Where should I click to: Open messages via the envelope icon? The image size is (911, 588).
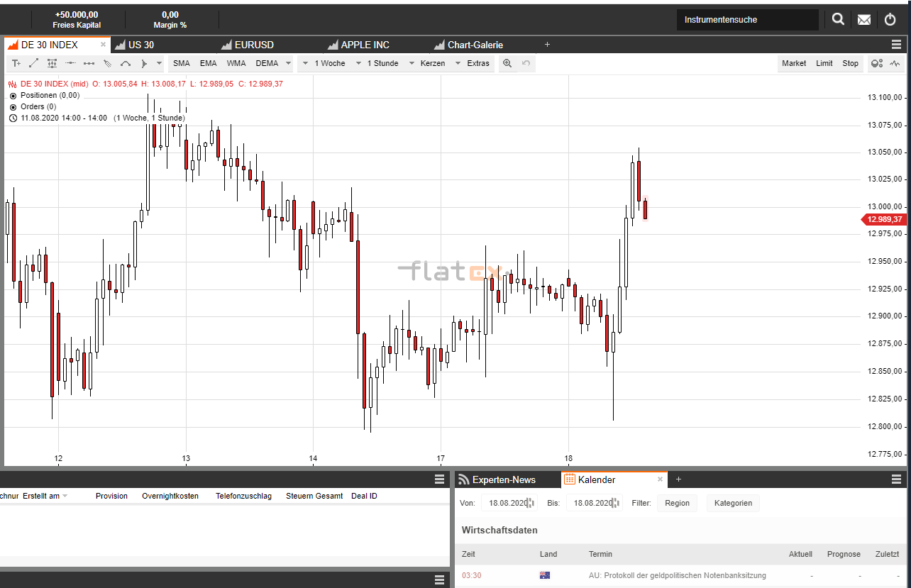coord(864,20)
